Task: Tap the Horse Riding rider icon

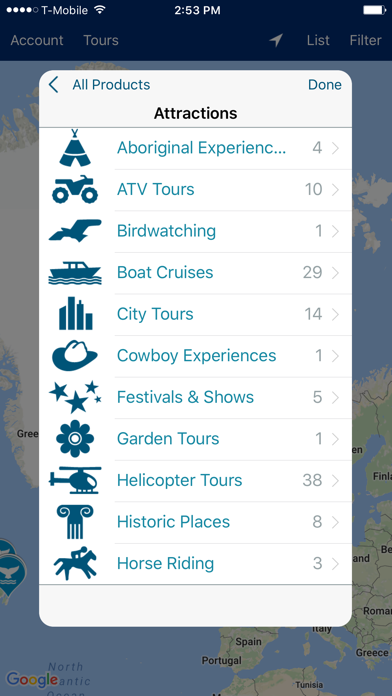Action: [75, 563]
